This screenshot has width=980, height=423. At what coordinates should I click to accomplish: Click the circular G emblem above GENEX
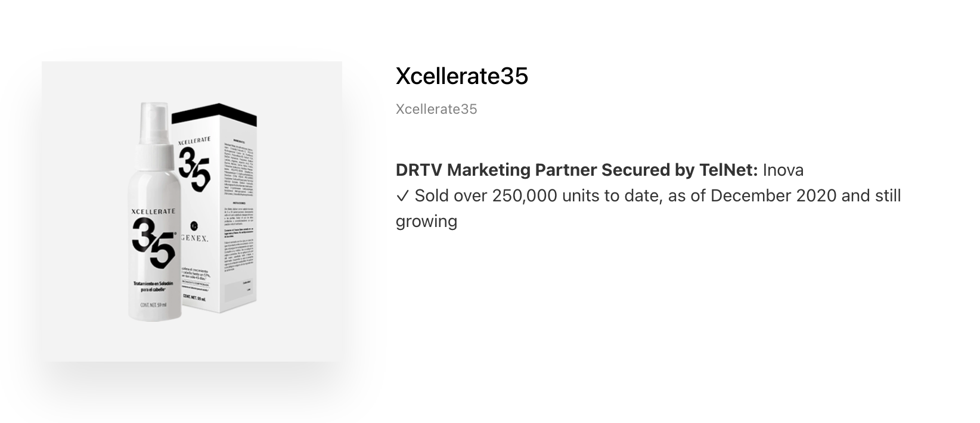pyautogui.click(x=194, y=226)
